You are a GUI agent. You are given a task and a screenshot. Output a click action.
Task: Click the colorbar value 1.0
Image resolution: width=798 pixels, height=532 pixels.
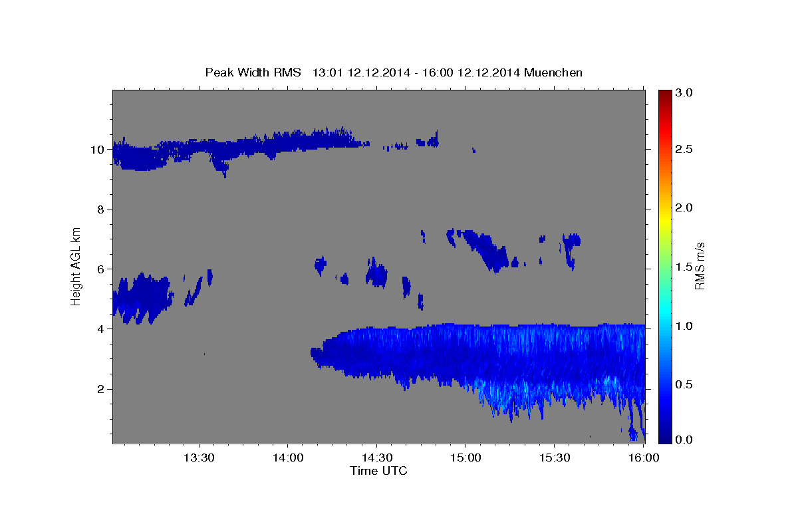684,326
